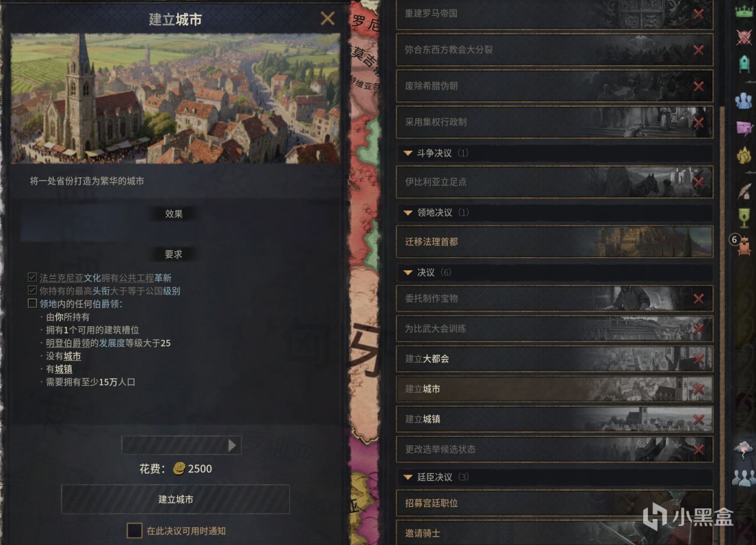Click the 城镇 link in requirements
Screen dimensions: 756x545
click(64, 369)
